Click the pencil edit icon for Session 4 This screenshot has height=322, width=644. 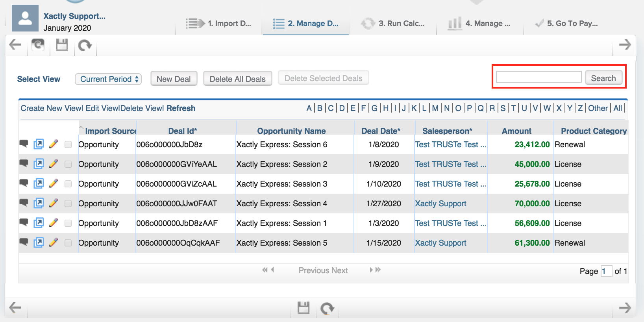(x=54, y=203)
